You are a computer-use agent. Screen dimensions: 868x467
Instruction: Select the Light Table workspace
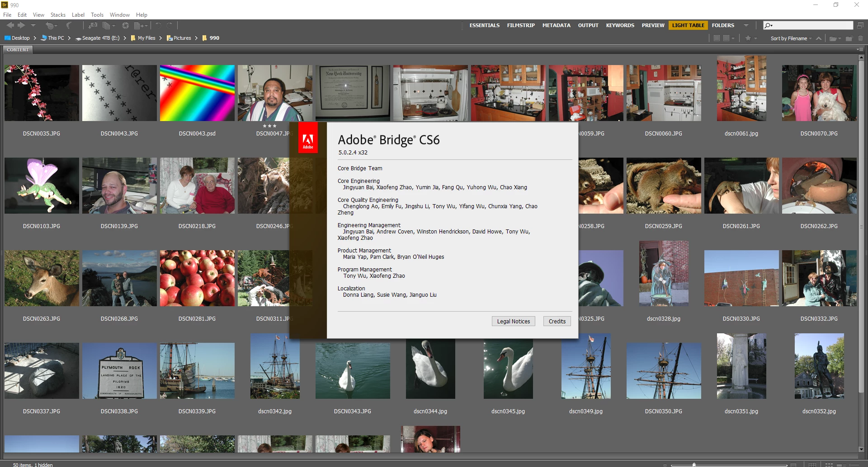688,25
